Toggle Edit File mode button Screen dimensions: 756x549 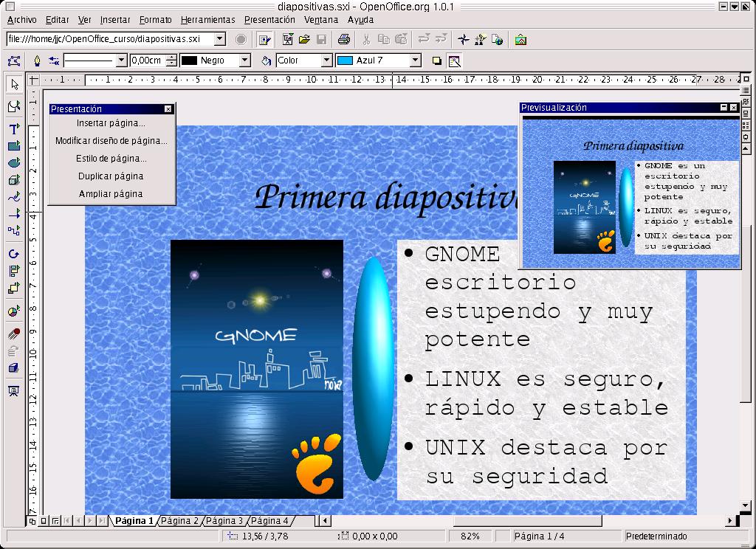264,39
